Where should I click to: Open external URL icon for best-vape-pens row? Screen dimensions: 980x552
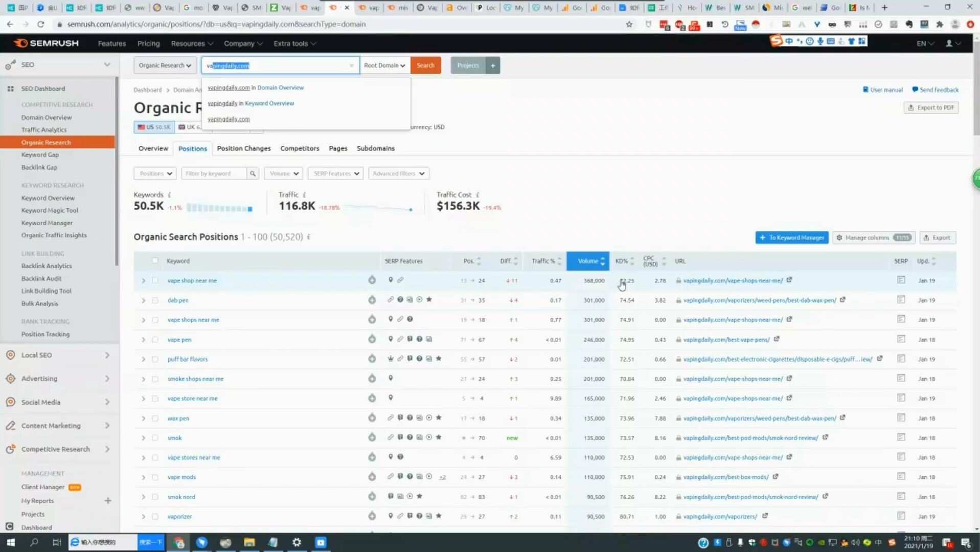777,339
